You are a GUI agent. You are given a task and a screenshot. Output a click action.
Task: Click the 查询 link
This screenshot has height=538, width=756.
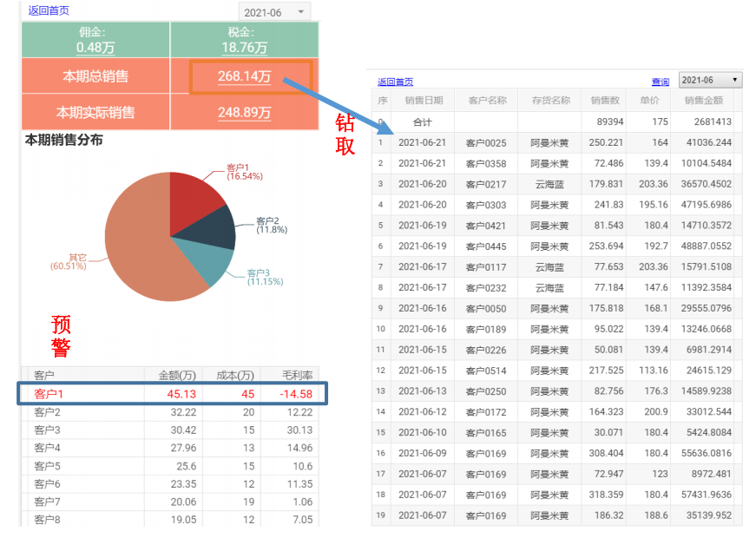click(660, 82)
